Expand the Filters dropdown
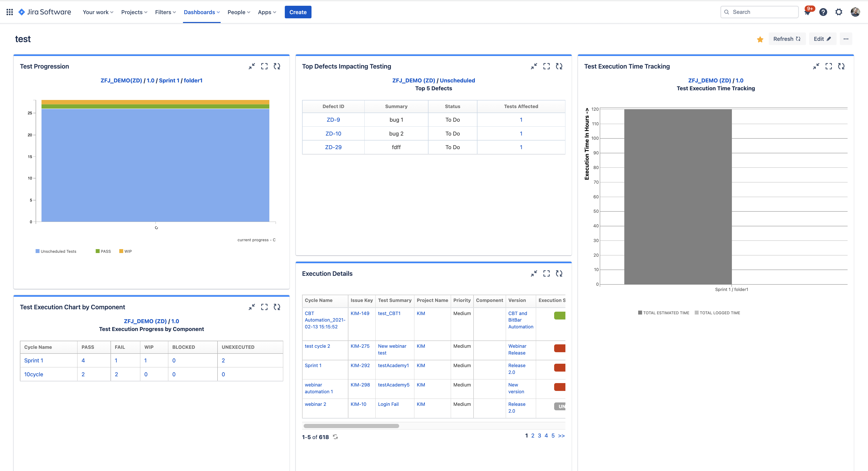 pos(165,12)
